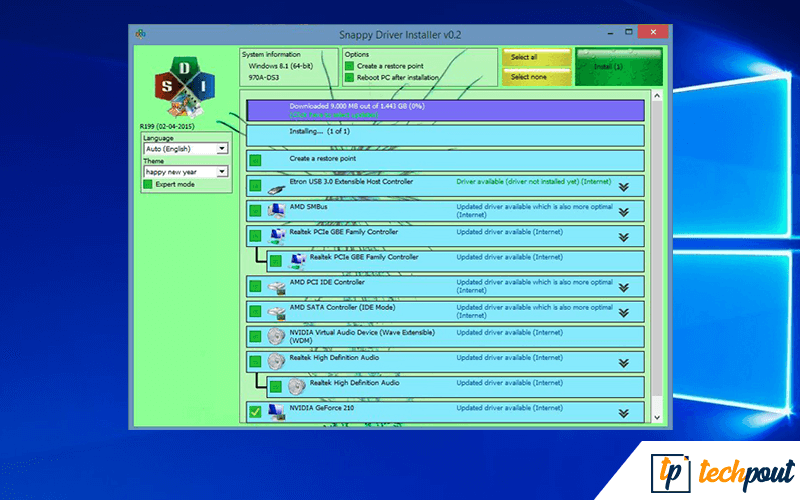Click the Select all button
800x500 pixels.
pyautogui.click(x=536, y=57)
